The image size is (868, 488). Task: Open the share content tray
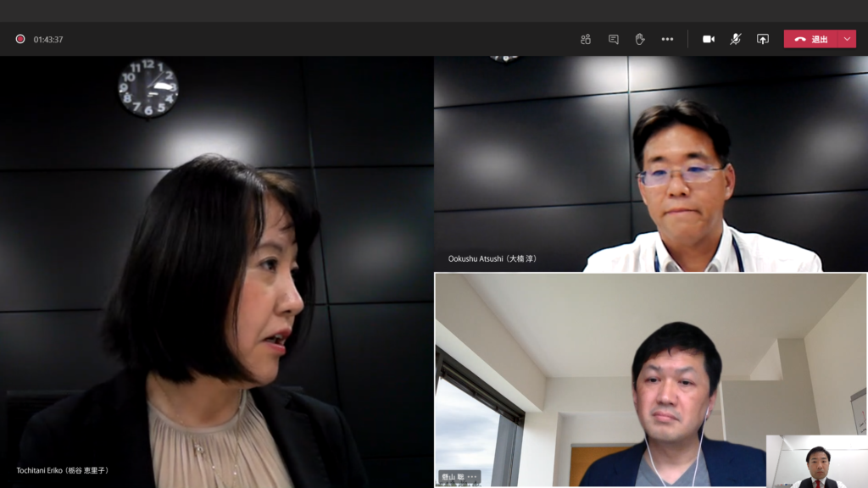point(763,39)
